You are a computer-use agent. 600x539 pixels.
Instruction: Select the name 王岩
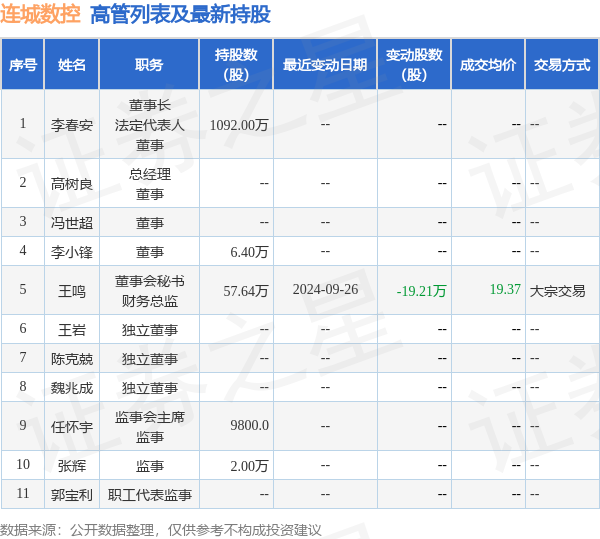coord(72,330)
